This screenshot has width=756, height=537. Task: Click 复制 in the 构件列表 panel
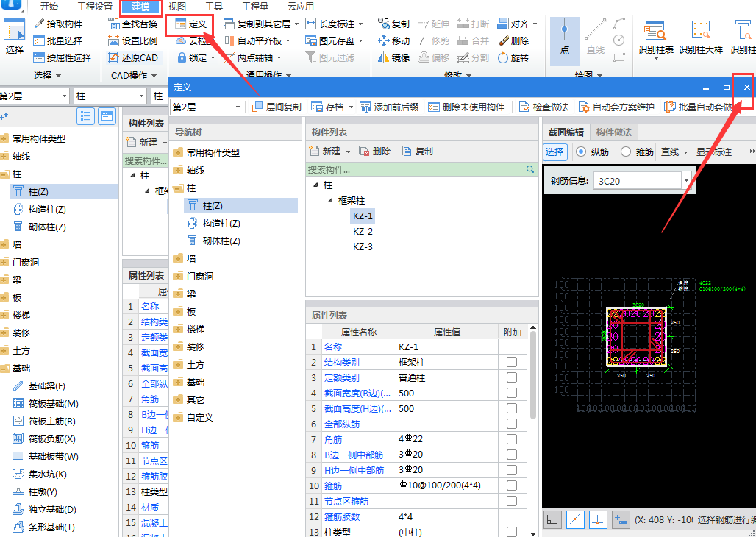(417, 151)
